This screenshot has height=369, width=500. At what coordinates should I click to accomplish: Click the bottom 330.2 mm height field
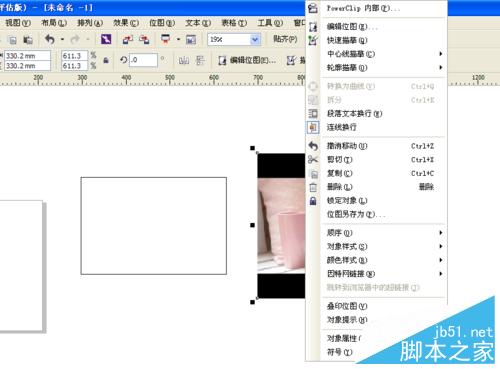click(x=27, y=66)
